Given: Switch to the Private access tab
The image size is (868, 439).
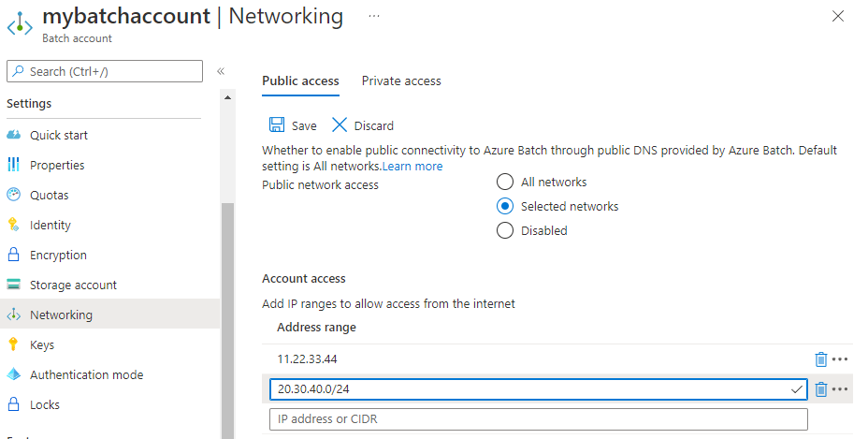Looking at the screenshot, I should tap(401, 81).
